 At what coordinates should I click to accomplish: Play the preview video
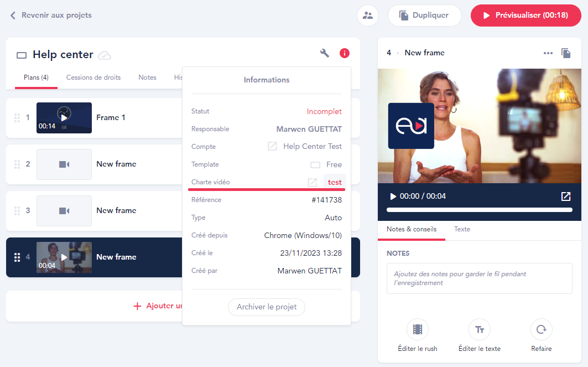click(393, 197)
